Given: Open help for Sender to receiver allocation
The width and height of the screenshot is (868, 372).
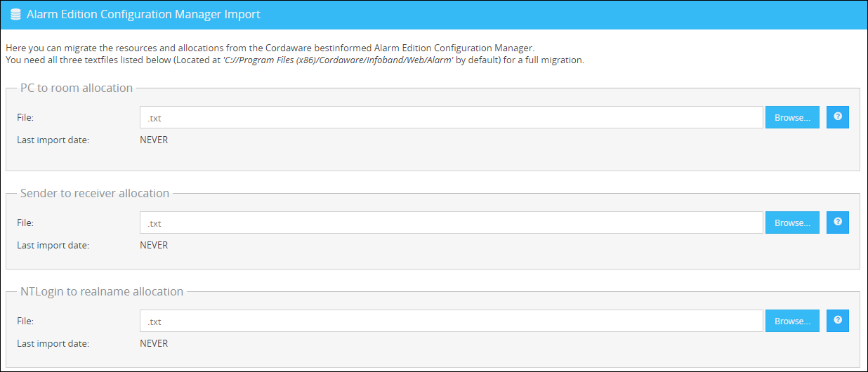Looking at the screenshot, I should pyautogui.click(x=837, y=222).
